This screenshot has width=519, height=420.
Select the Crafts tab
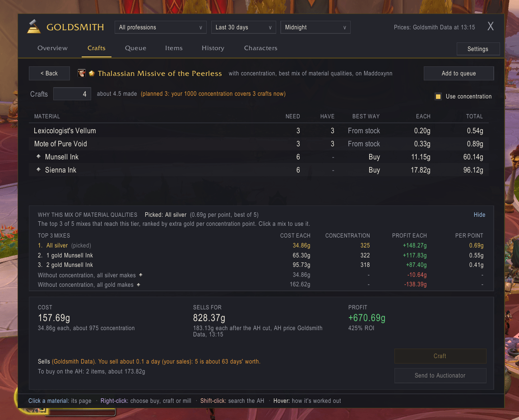[96, 48]
